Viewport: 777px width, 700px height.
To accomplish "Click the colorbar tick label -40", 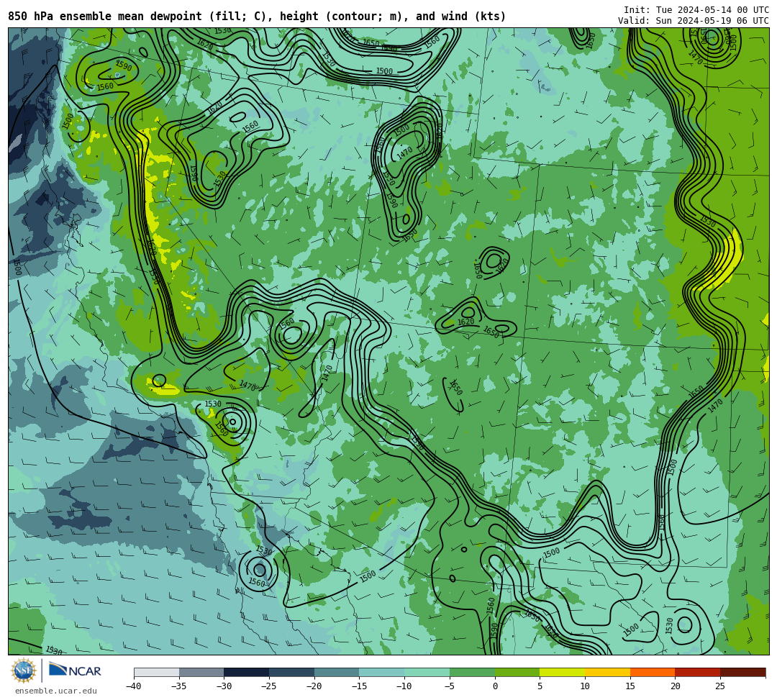I will coord(134,686).
